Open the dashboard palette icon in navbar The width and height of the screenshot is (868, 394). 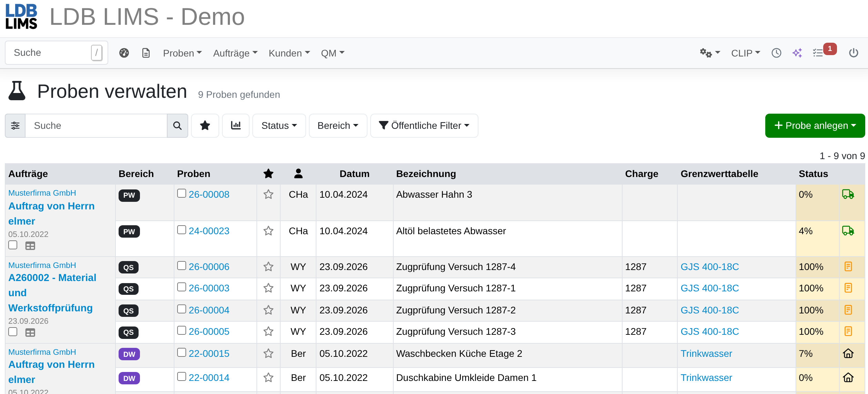[124, 53]
